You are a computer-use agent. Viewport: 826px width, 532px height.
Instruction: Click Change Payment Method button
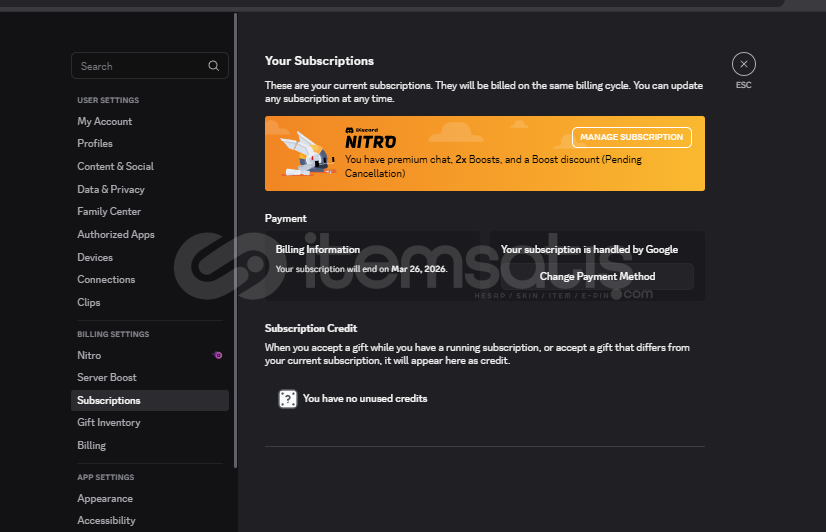[x=597, y=277]
